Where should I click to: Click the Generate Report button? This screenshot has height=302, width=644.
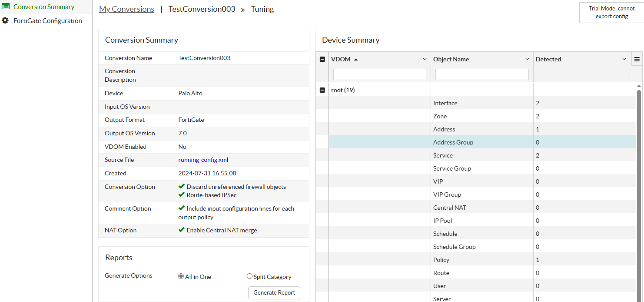[x=274, y=292]
